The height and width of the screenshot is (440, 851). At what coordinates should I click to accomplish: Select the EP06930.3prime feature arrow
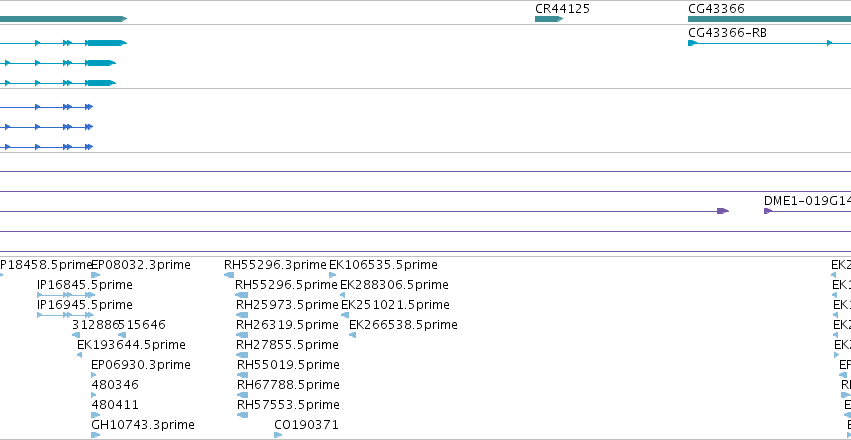(94, 375)
